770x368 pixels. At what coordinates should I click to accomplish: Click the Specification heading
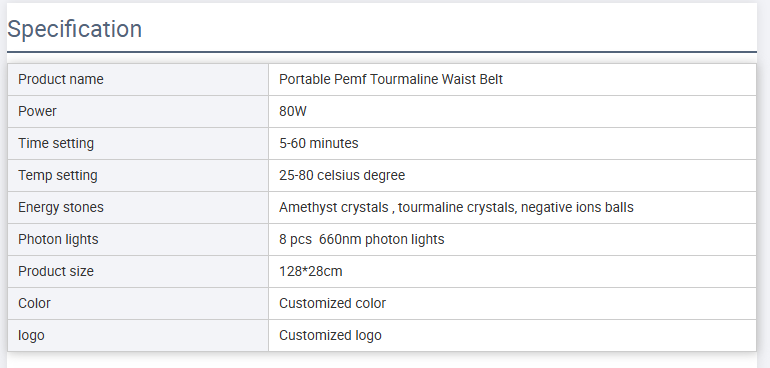75,29
